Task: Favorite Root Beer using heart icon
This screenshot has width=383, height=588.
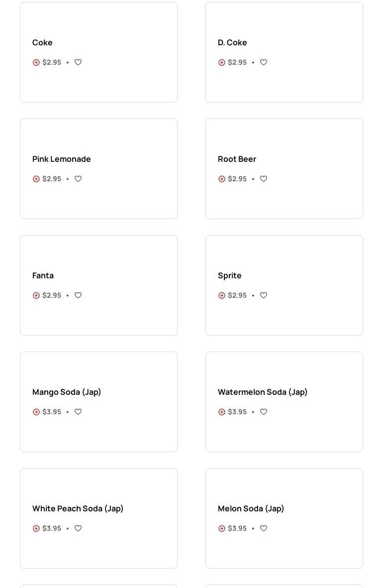Action: tap(264, 179)
